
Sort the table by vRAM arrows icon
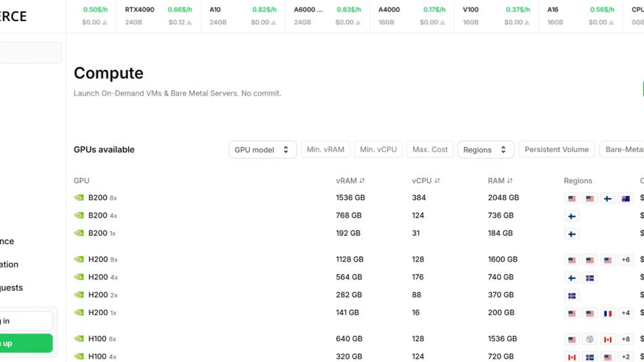click(x=362, y=181)
